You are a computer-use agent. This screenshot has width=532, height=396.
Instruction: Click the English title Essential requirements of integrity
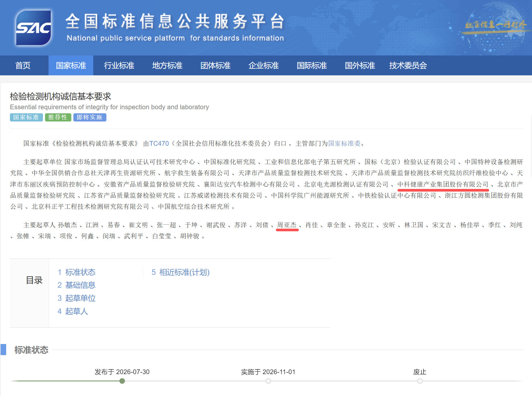tap(109, 107)
